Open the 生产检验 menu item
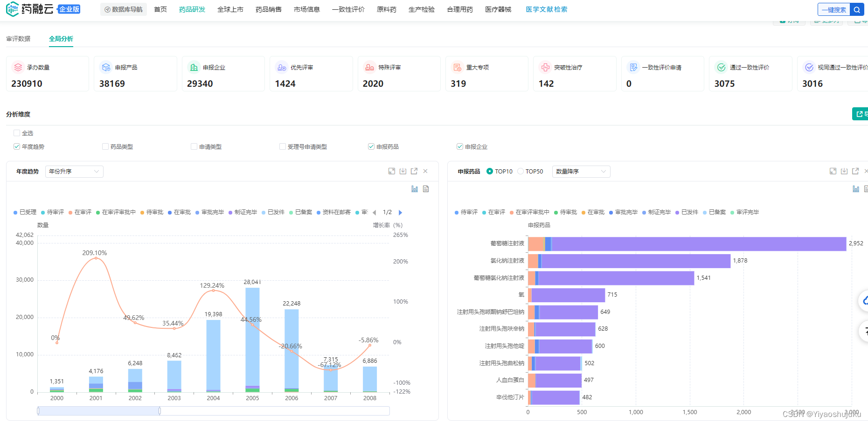Screen dimensions: 868x423 [x=422, y=9]
